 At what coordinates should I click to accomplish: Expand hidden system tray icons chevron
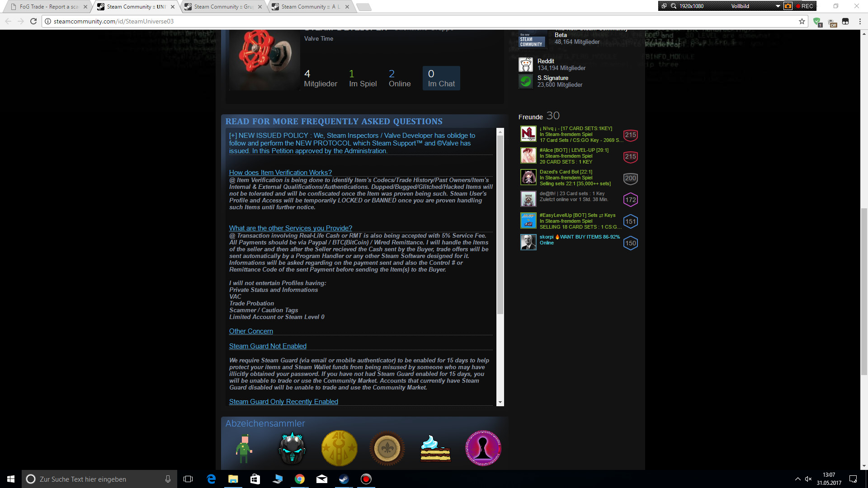[797, 479]
